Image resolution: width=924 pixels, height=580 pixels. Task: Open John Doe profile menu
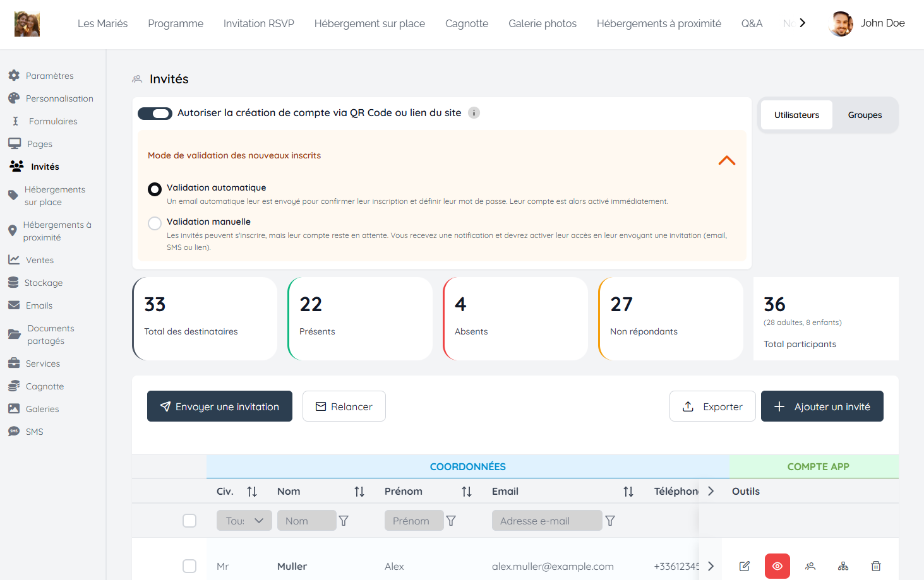[867, 23]
